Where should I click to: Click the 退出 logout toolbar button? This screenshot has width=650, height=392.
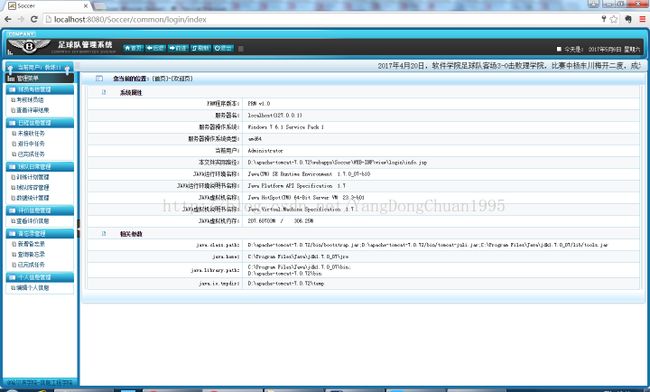[x=223, y=48]
